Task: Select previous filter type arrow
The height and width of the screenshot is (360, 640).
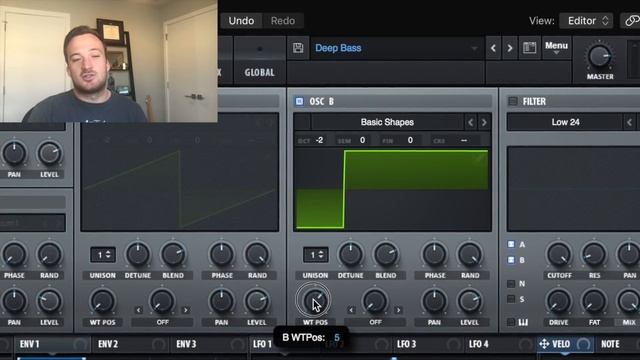Action: (x=629, y=122)
